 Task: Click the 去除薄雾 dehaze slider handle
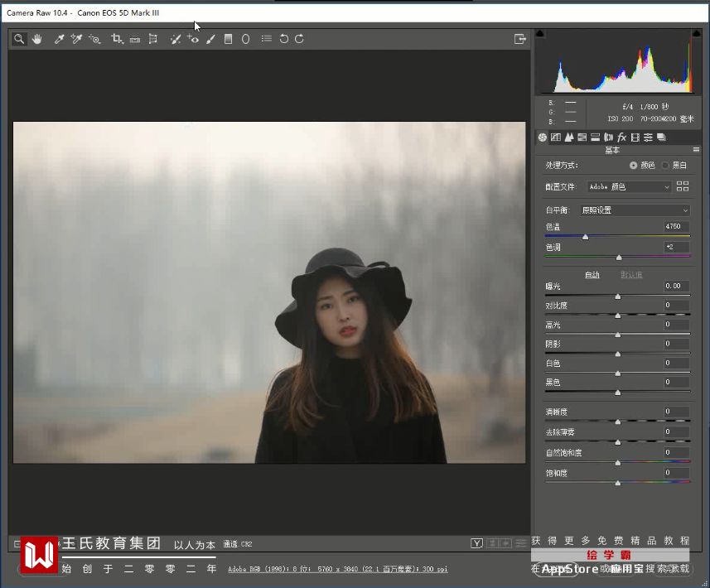click(618, 442)
